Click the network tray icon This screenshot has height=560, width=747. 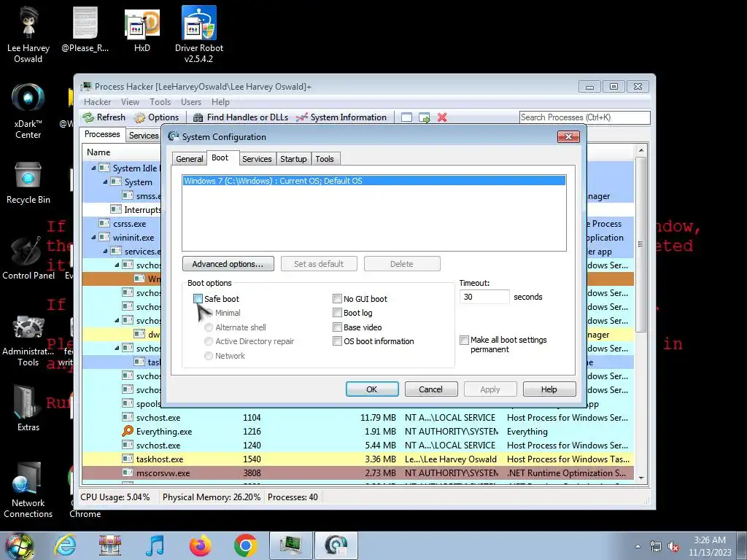click(656, 546)
